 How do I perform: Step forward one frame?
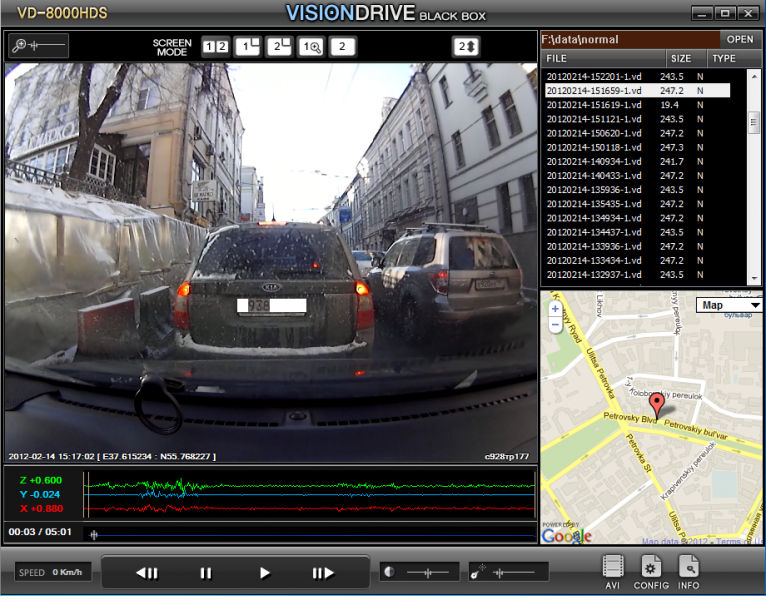click(323, 573)
